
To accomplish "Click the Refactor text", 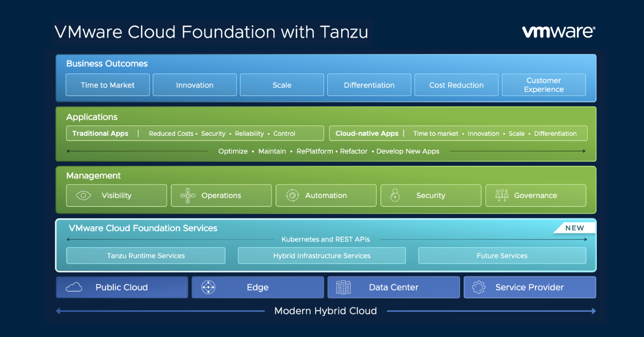I will 354,151.
